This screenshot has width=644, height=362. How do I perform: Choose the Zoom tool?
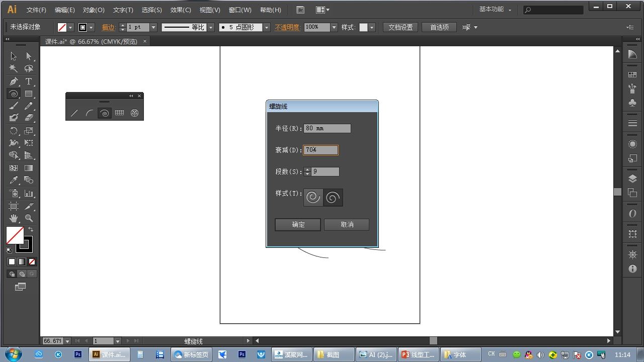click(29, 218)
